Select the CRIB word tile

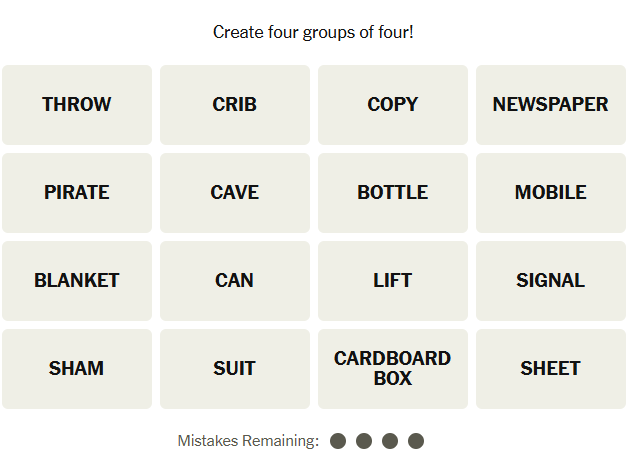(235, 105)
